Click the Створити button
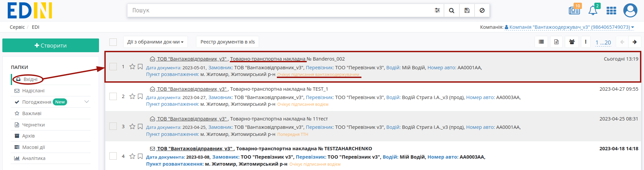The height and width of the screenshot is (170, 644). point(51,46)
